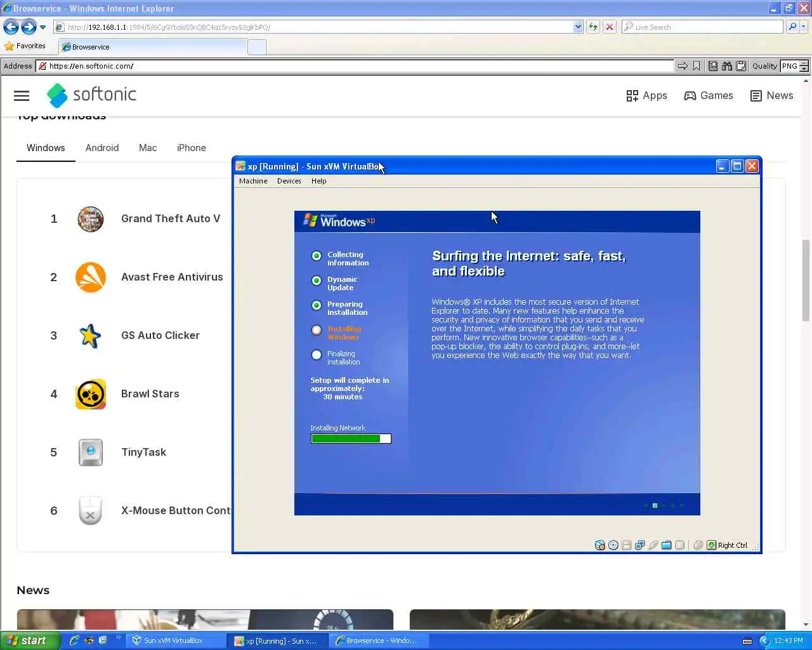This screenshot has height=650, width=812.
Task: Click the page vertical scrollbar thumb
Action: pyautogui.click(x=806, y=281)
